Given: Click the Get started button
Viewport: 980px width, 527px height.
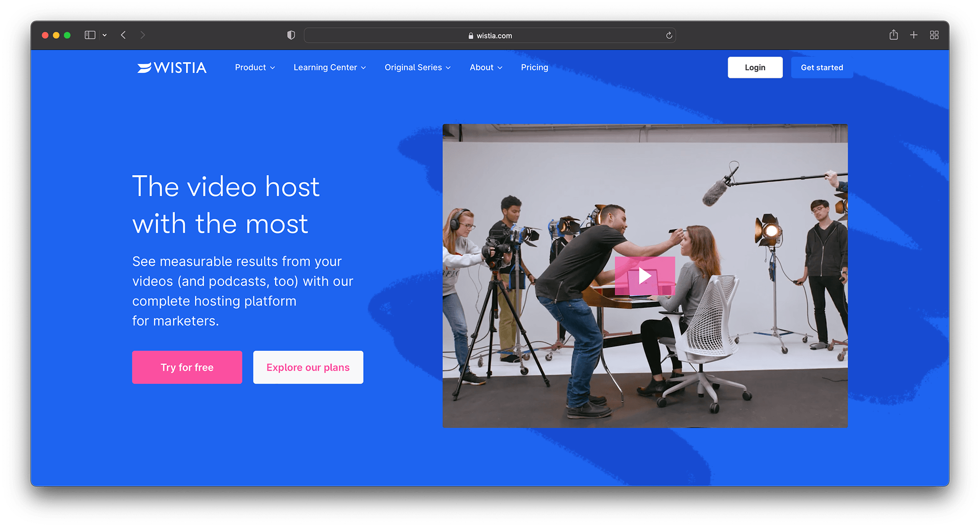Looking at the screenshot, I should pos(821,67).
